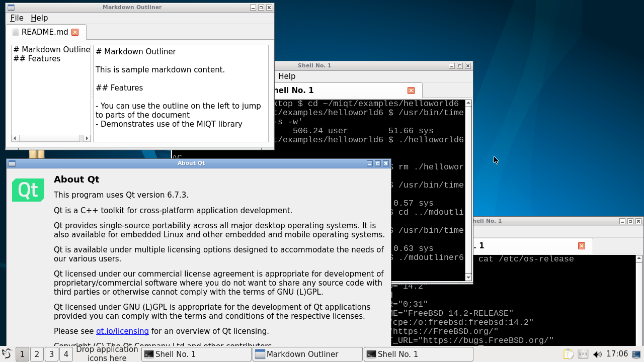
Task: Click './helloworld6' command text in terminal
Action: pos(431,140)
